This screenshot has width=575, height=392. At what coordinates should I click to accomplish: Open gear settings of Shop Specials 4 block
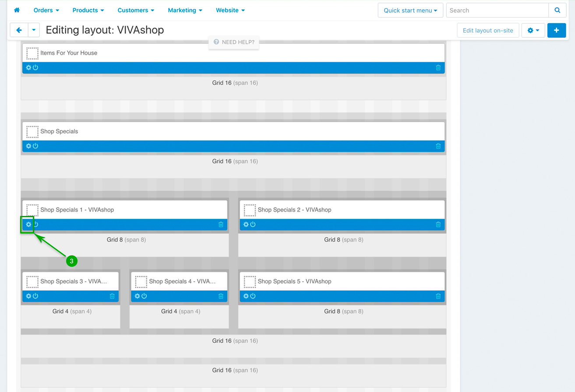(137, 296)
